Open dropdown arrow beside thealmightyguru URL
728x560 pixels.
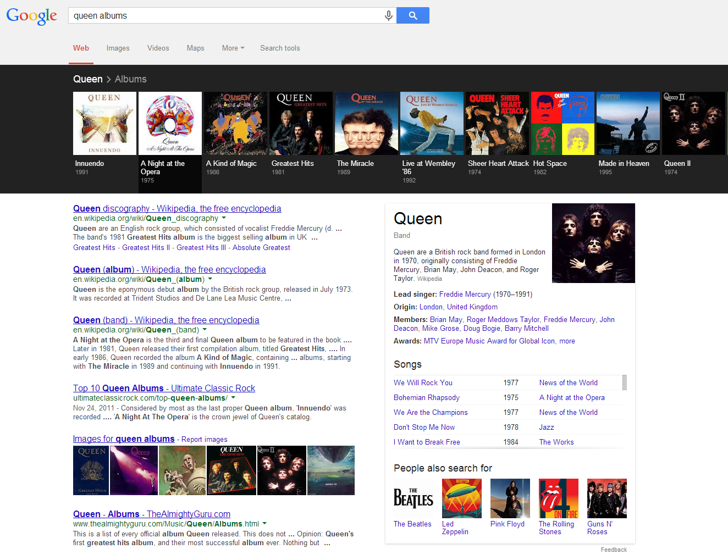(x=264, y=524)
